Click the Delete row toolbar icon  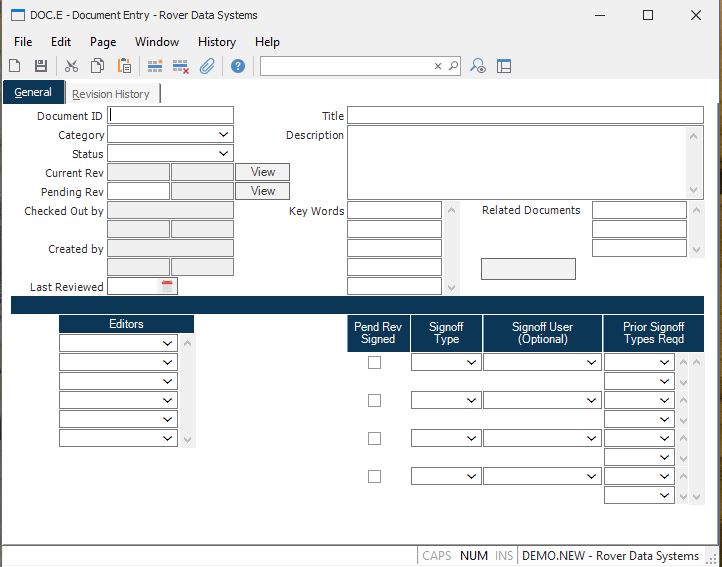(x=181, y=66)
